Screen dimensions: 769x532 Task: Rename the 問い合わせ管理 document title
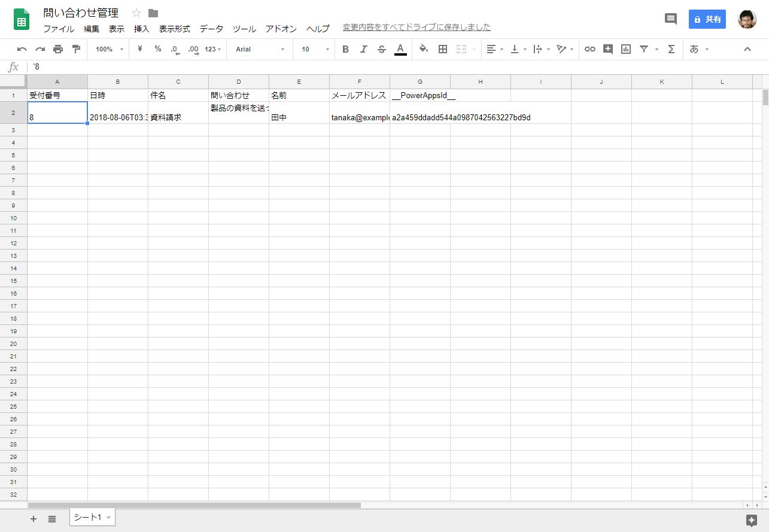click(81, 13)
